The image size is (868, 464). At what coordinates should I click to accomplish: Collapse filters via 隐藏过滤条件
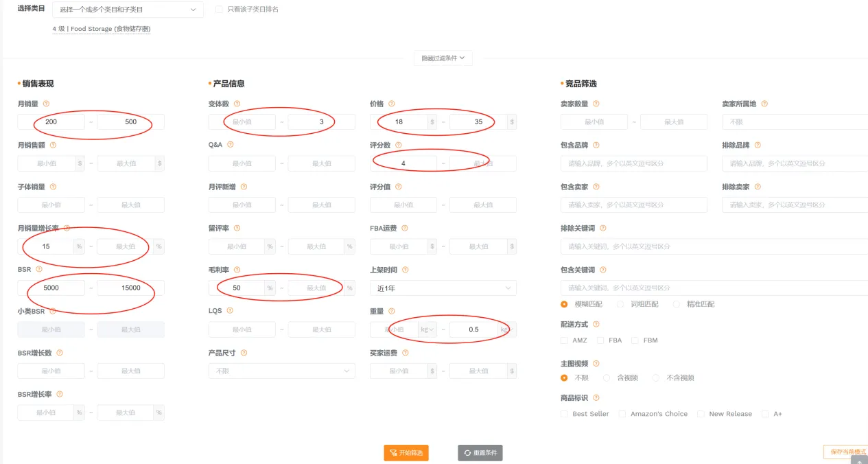point(443,58)
